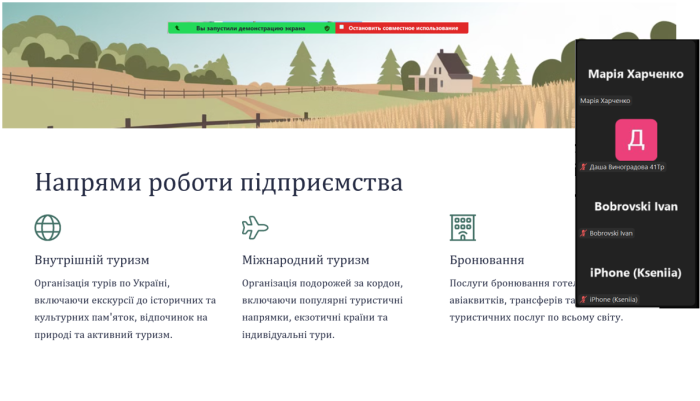Click the building icon above Бронювання
Viewport: 700px width, 401px height.
click(462, 227)
